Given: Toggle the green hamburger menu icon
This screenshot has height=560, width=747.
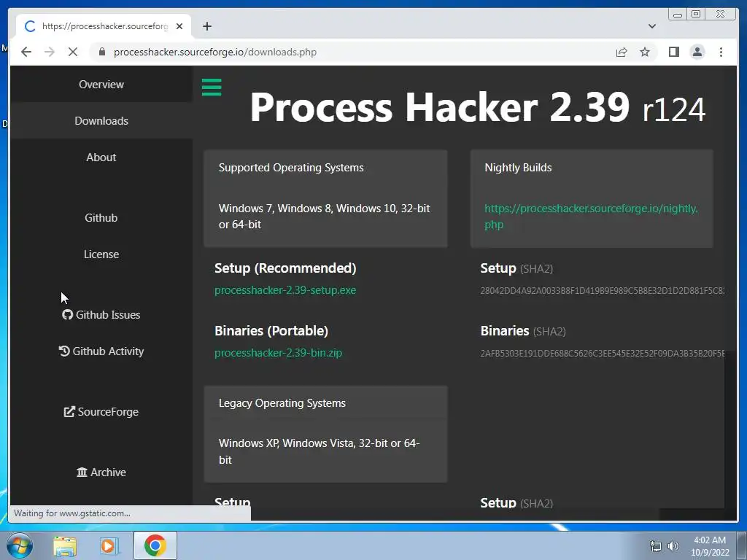Looking at the screenshot, I should [212, 87].
